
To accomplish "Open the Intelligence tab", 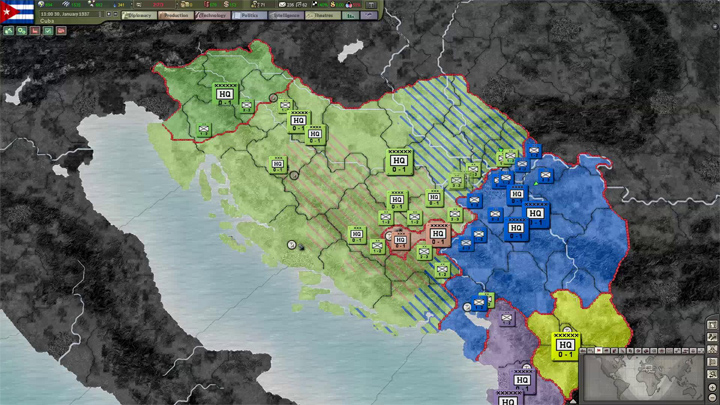I will coord(286,15).
